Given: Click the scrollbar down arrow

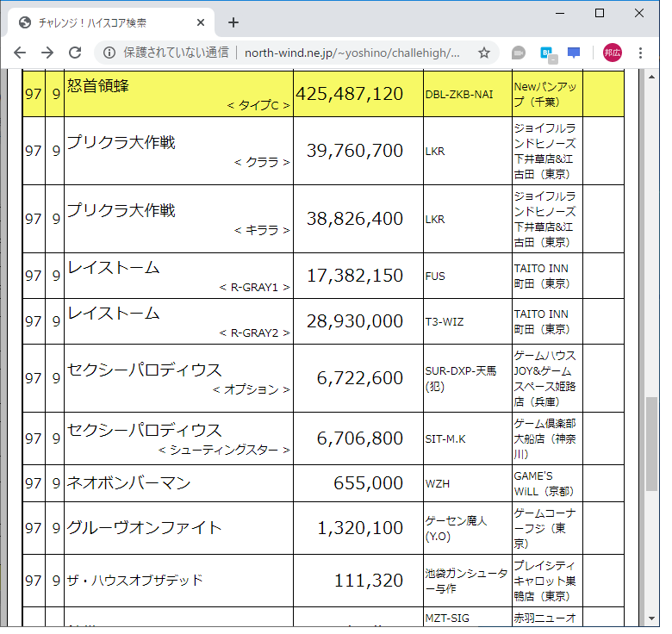Looking at the screenshot, I should click(x=652, y=618).
